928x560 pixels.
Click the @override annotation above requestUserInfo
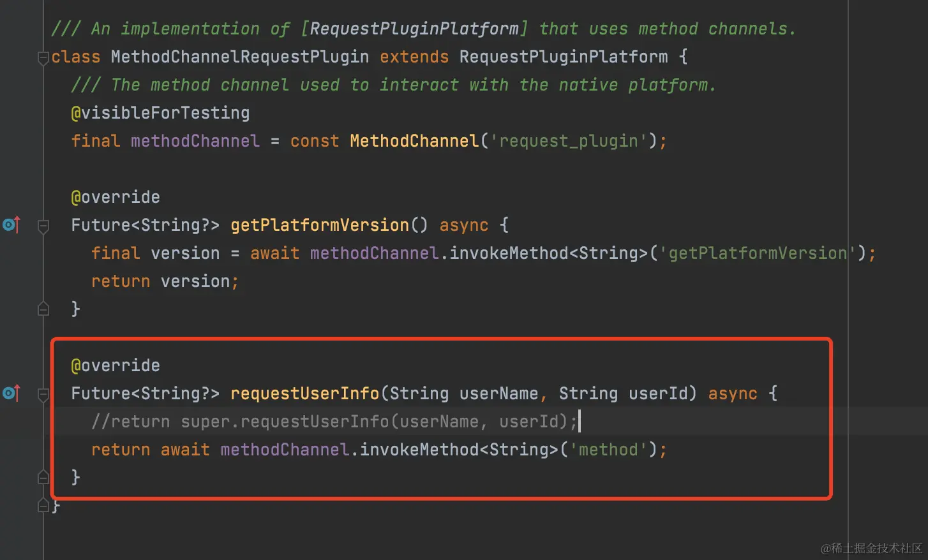point(116,365)
